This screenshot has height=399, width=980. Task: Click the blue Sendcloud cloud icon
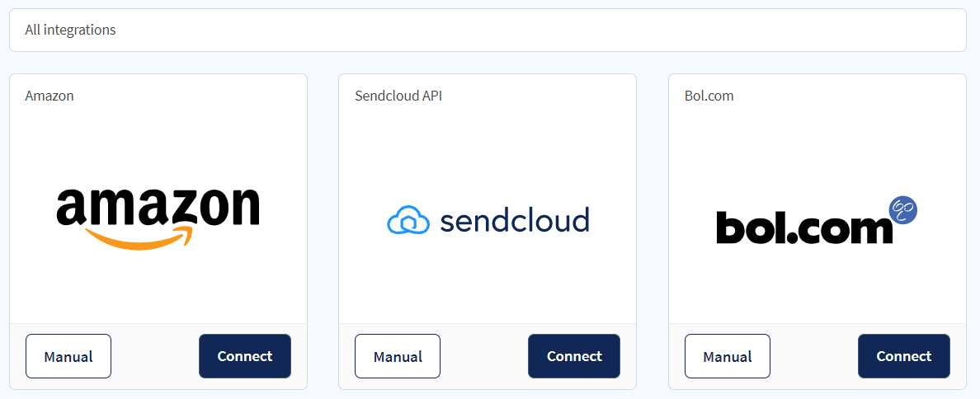point(409,221)
